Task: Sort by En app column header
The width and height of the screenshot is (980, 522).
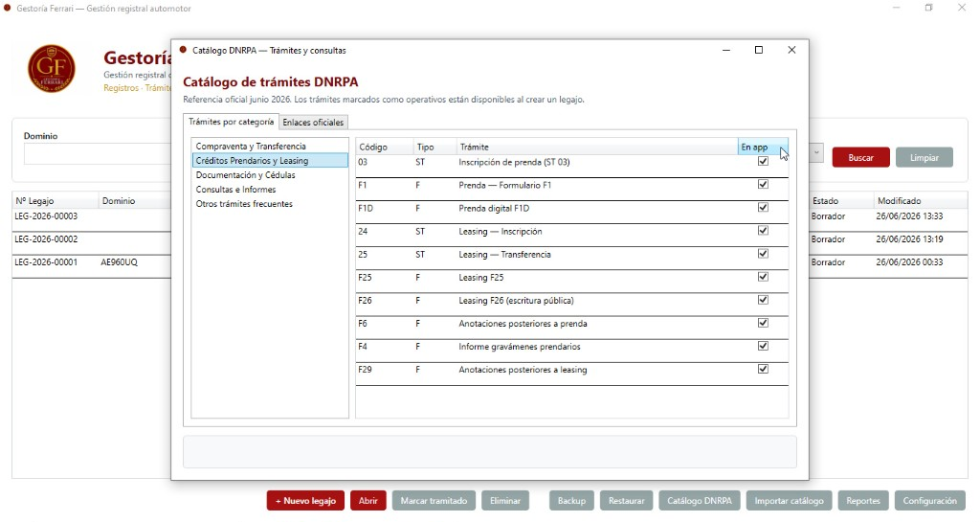Action: click(763, 147)
